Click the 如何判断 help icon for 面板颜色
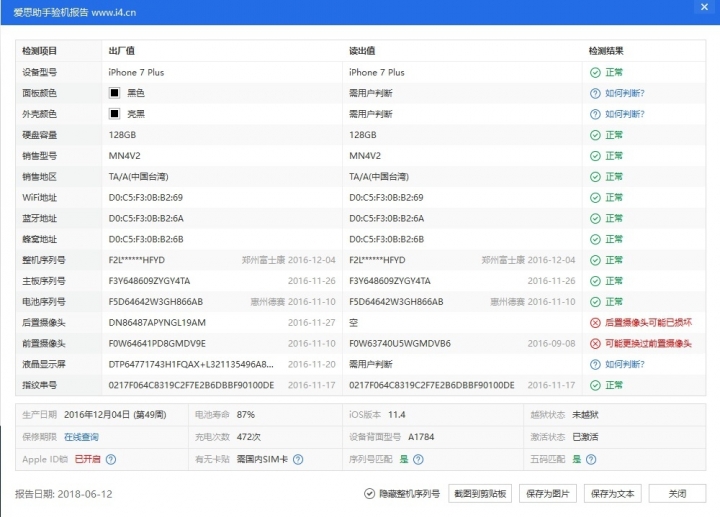Image resolution: width=720 pixels, height=517 pixels. pyautogui.click(x=595, y=93)
